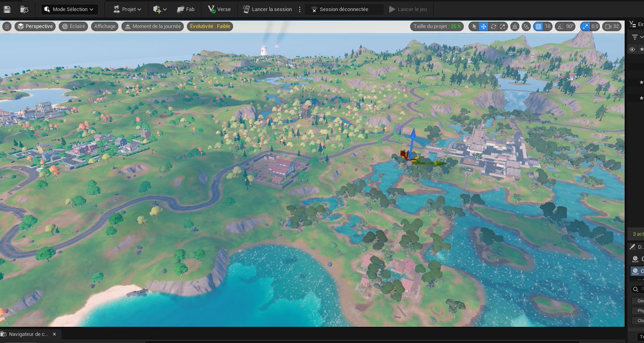The image size is (644, 343).
Task: Click Lancer la session
Action: (x=267, y=9)
